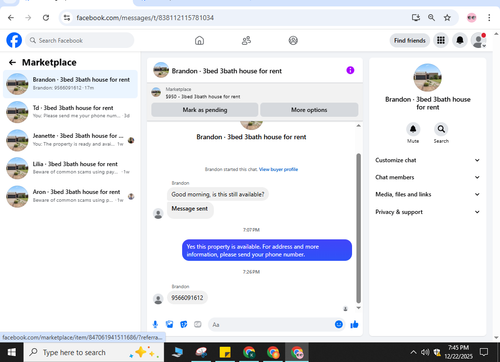500x362 pixels.
Task: Open the profile circle icon in top nav
Action: pos(293,41)
